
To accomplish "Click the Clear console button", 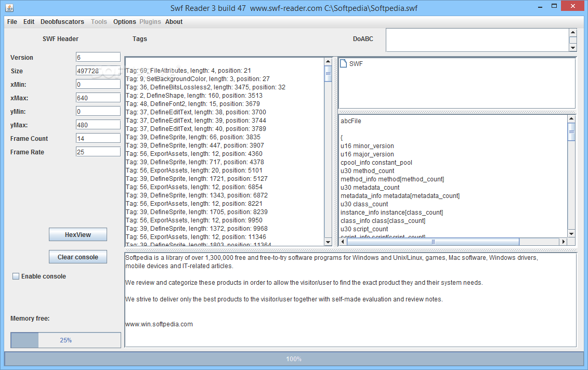I will (x=78, y=257).
